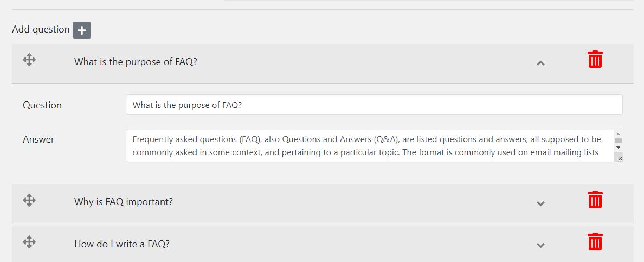Click the Answer field label
The width and height of the screenshot is (644, 262).
coord(38,139)
